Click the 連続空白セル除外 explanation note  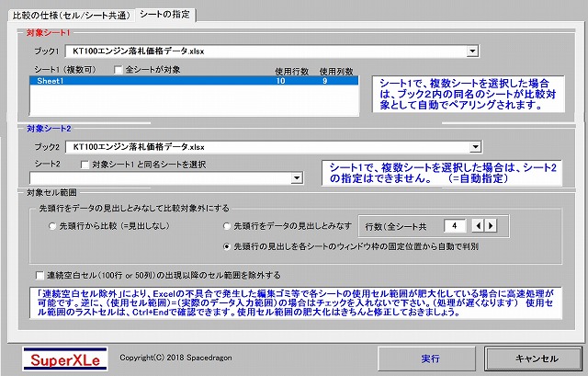[x=296, y=302]
